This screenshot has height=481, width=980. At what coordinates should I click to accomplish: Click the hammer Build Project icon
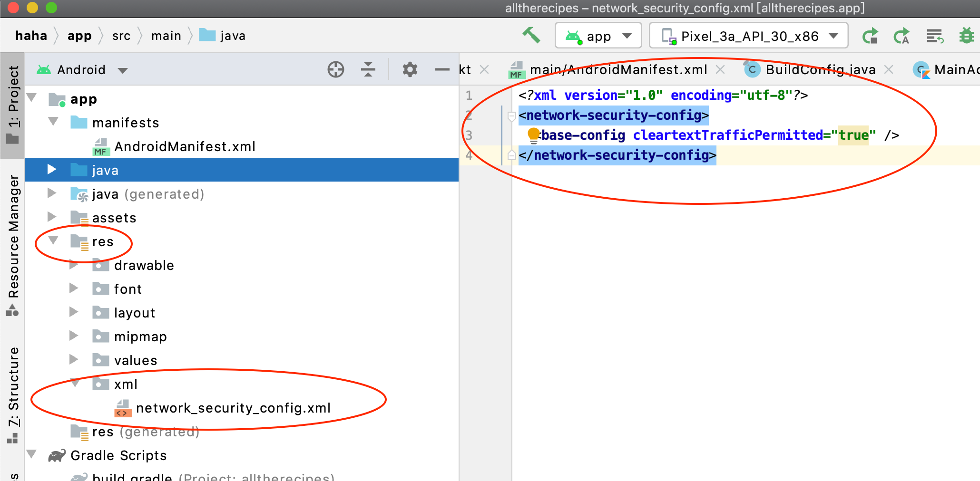tap(531, 36)
